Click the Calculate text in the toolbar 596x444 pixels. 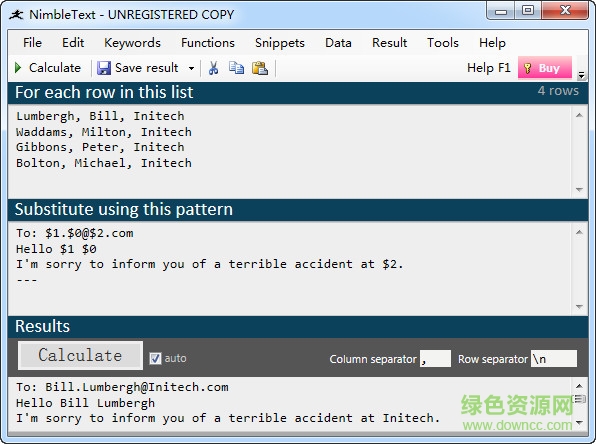[x=55, y=68]
